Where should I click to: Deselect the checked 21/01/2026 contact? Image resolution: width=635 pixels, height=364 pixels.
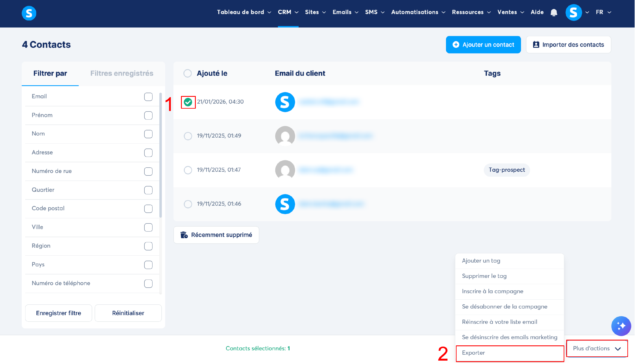[188, 102]
